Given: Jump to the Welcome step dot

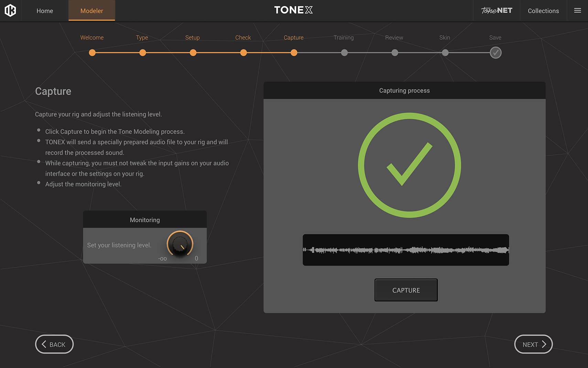Looking at the screenshot, I should (92, 53).
